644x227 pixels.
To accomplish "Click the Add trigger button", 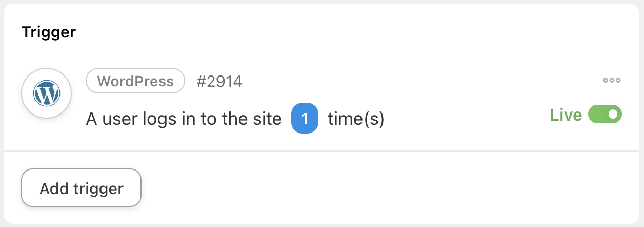I will tap(81, 188).
